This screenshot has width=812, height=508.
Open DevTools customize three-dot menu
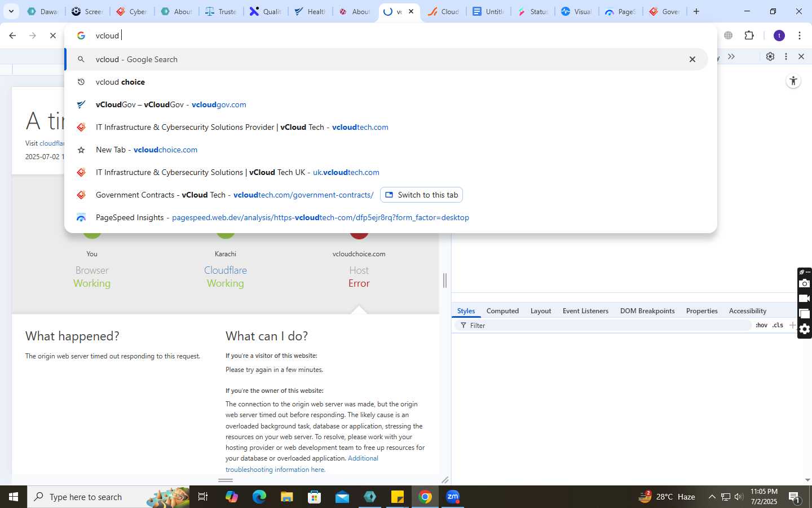pos(786,56)
